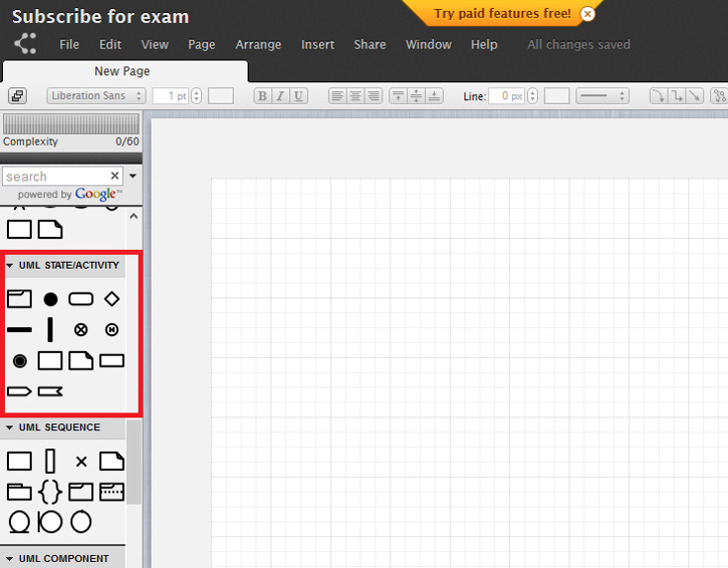
Task: Click the font size stepper arrows
Action: click(x=197, y=96)
